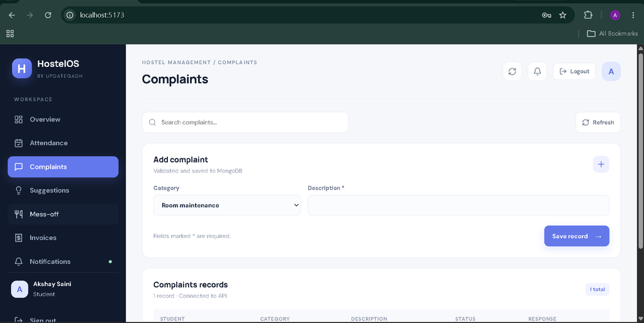
Task: Click the Notifications bell icon in sidebar
Action: pos(18,262)
